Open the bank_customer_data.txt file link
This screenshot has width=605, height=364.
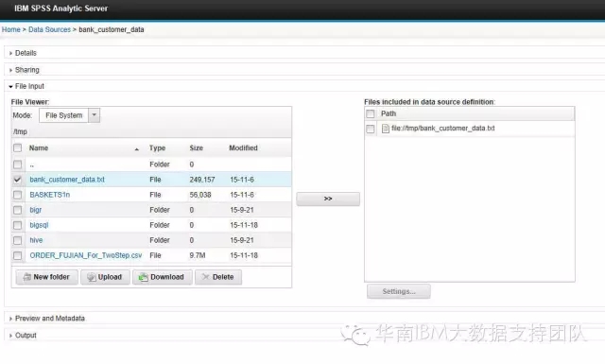67,180
